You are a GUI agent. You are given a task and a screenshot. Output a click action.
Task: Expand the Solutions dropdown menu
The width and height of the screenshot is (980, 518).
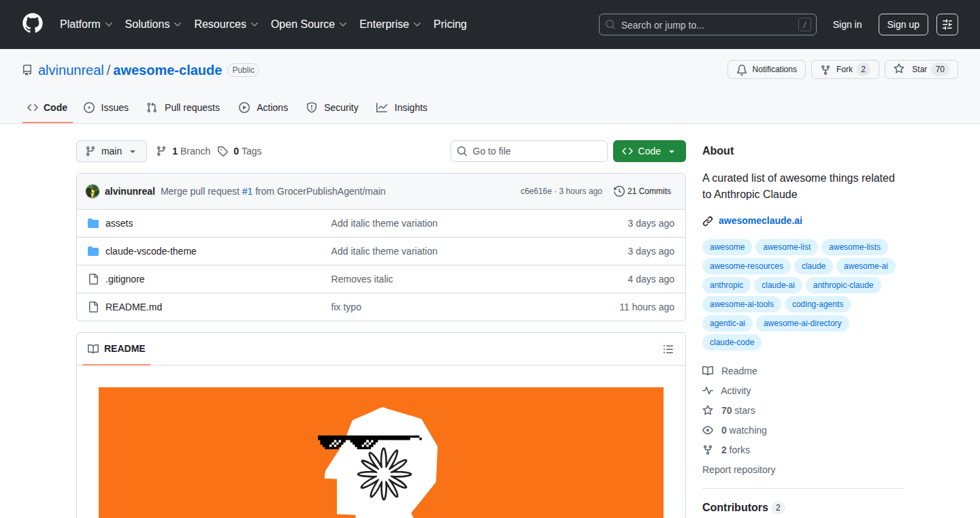[x=153, y=25]
